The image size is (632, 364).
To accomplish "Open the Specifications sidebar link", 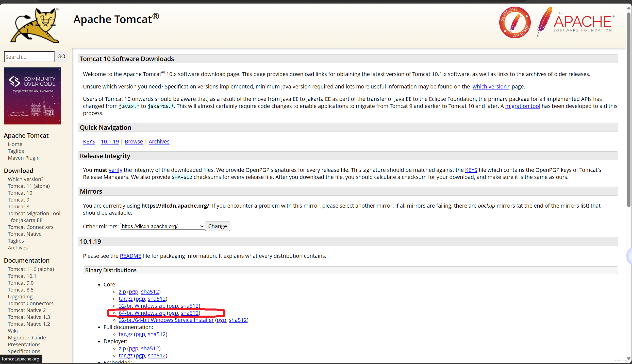I will [24, 351].
